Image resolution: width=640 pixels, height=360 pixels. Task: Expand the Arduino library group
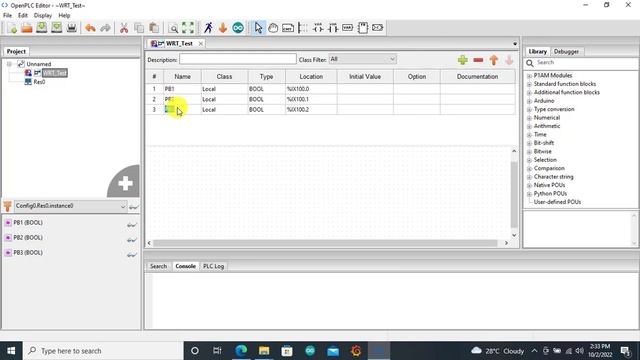(529, 101)
